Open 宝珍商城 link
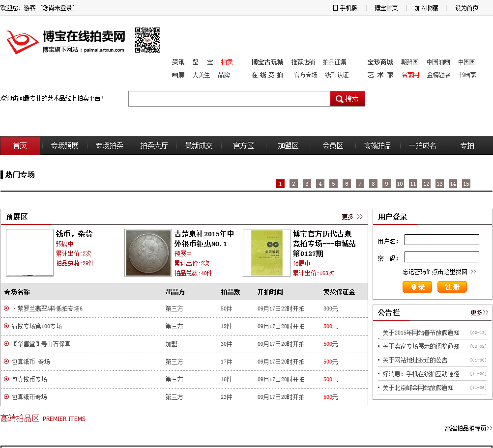Image resolution: width=493 pixels, height=448 pixels. pyautogui.click(x=380, y=62)
